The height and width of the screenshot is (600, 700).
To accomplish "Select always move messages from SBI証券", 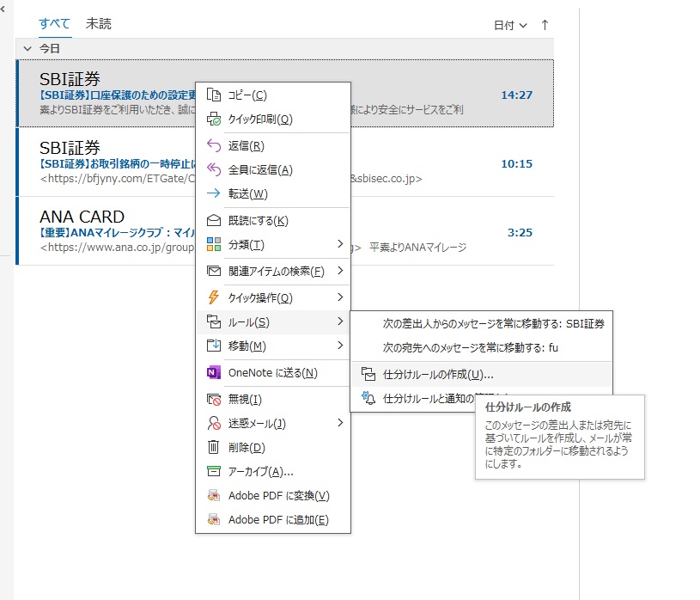I will pos(481,323).
